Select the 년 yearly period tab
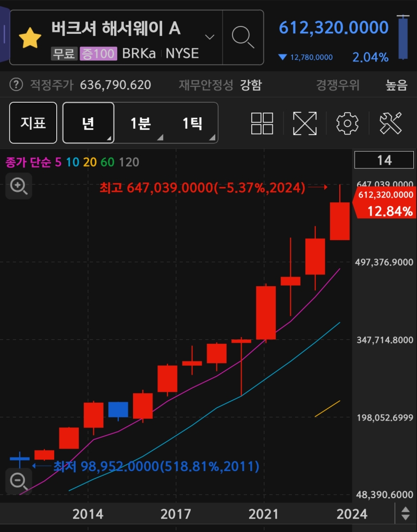 tap(88, 123)
